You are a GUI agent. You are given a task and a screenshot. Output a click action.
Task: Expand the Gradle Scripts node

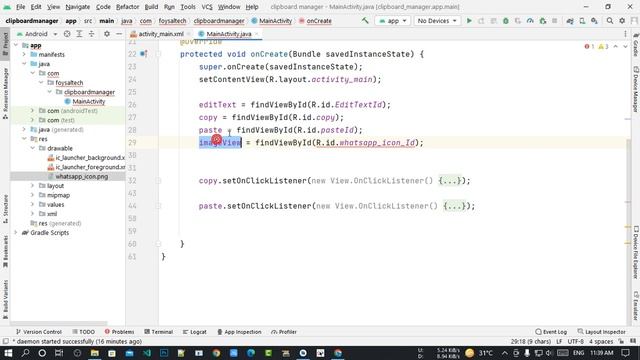[x=16, y=233]
